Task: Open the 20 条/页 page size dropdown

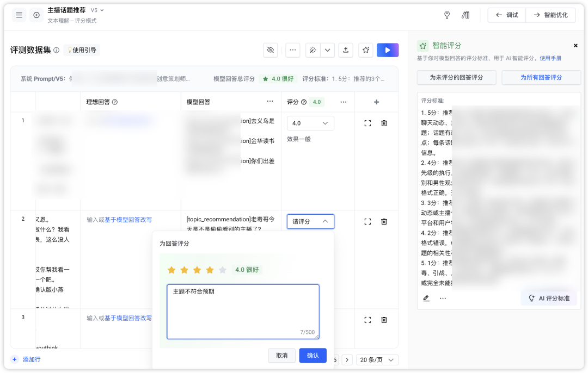Action: (x=377, y=359)
